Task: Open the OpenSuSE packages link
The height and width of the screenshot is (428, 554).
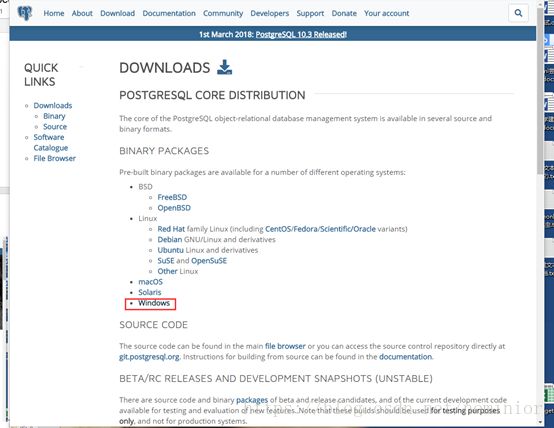Action: tap(209, 261)
